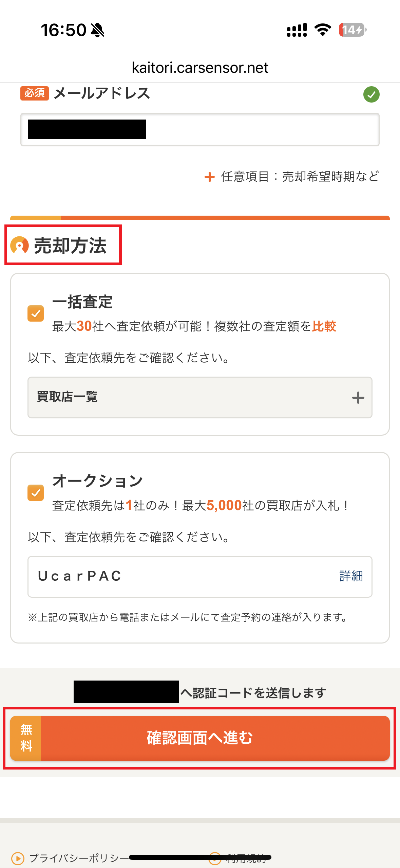This screenshot has height=868, width=400.
Task: Tap the silent mode bell icon
Action: point(98,30)
